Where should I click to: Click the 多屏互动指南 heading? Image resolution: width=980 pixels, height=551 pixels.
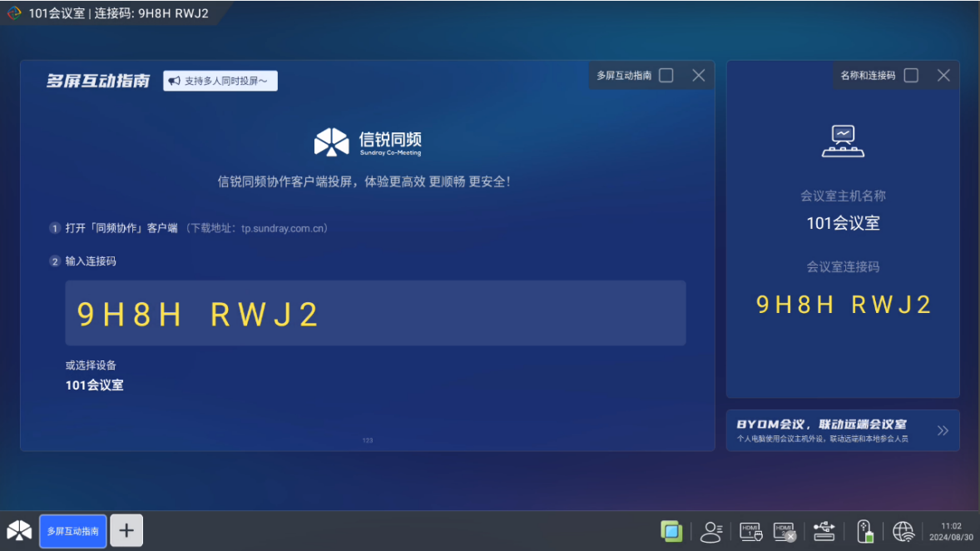pos(98,81)
